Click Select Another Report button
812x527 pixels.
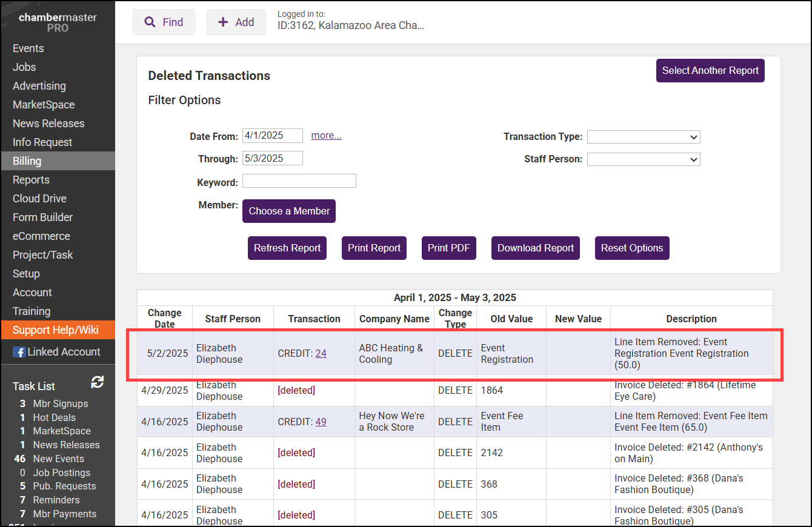pos(710,71)
